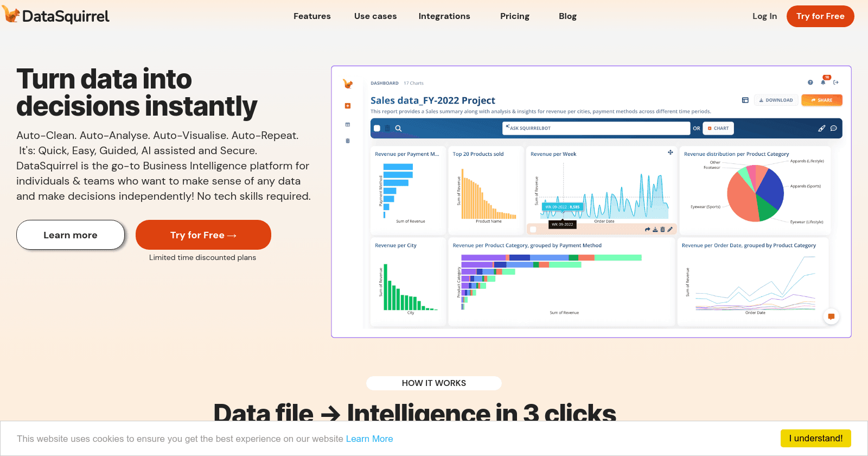Click the DASHBOARD breadcrumb label
Image resolution: width=868 pixels, height=456 pixels.
385,83
